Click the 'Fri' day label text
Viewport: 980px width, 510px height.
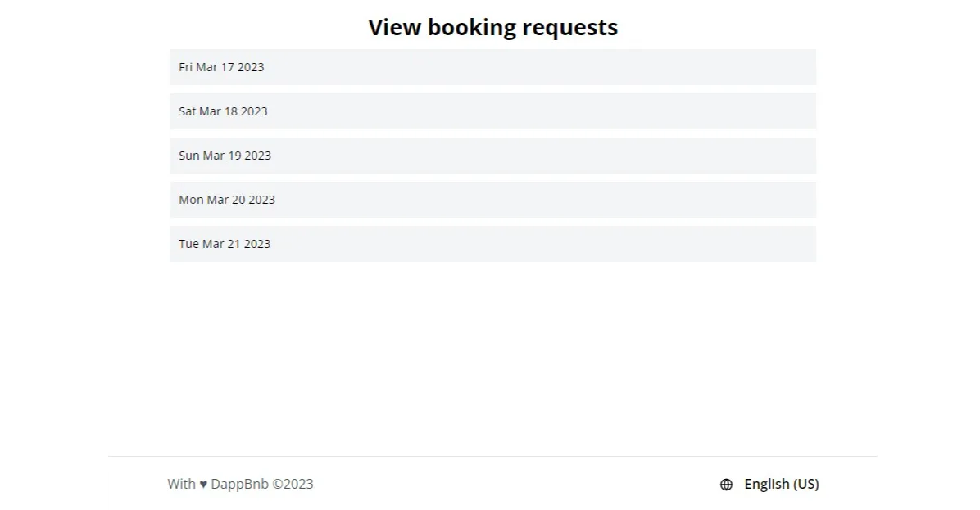[186, 67]
